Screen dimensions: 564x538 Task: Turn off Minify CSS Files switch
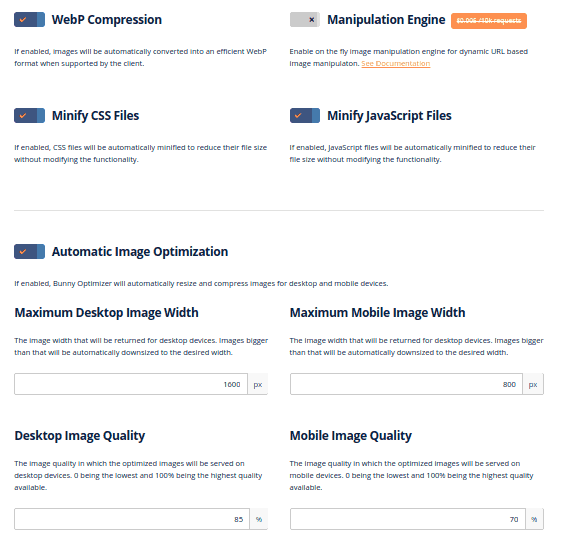(x=29, y=116)
